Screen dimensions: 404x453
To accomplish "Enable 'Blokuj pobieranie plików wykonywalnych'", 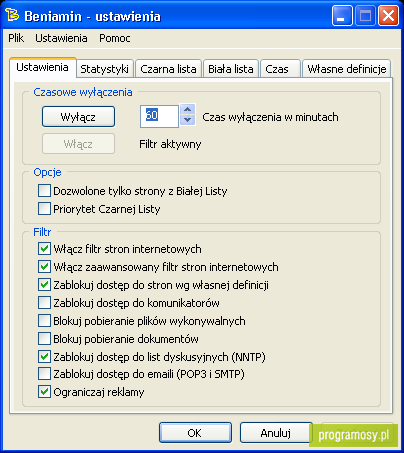I will click(x=44, y=321).
